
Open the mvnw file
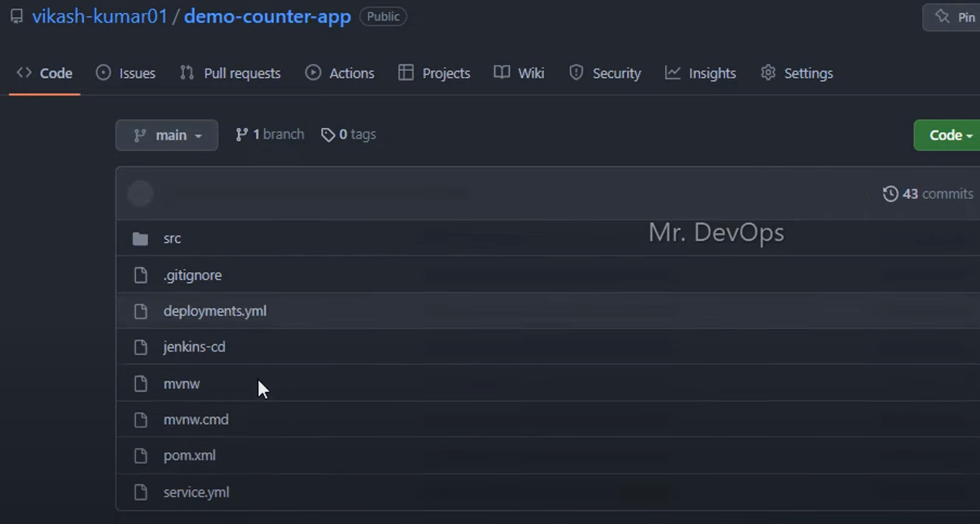[181, 384]
